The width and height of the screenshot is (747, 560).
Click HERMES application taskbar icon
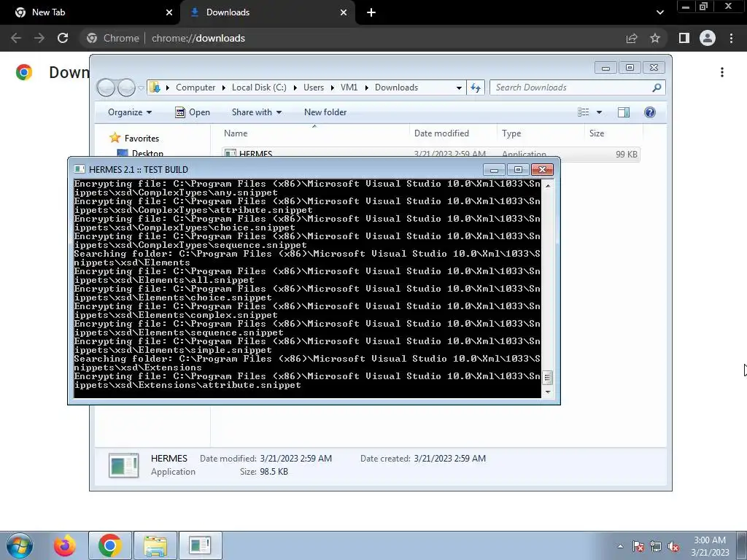click(200, 545)
